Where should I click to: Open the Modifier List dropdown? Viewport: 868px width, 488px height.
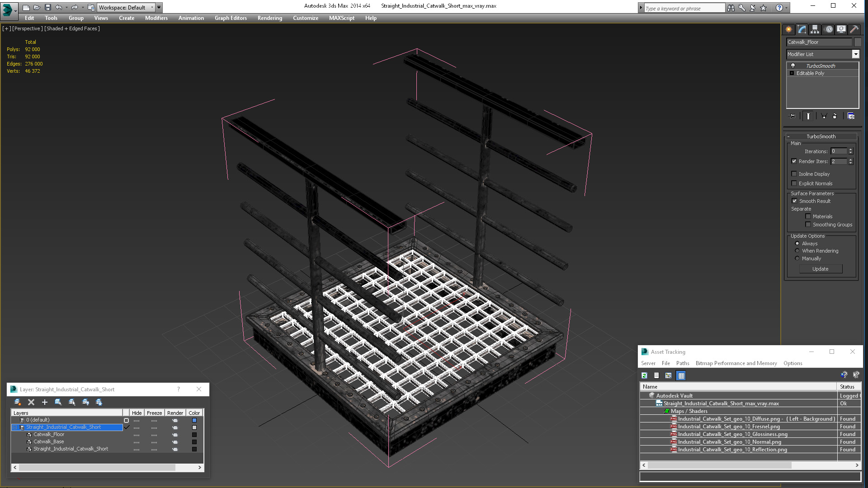tap(855, 54)
